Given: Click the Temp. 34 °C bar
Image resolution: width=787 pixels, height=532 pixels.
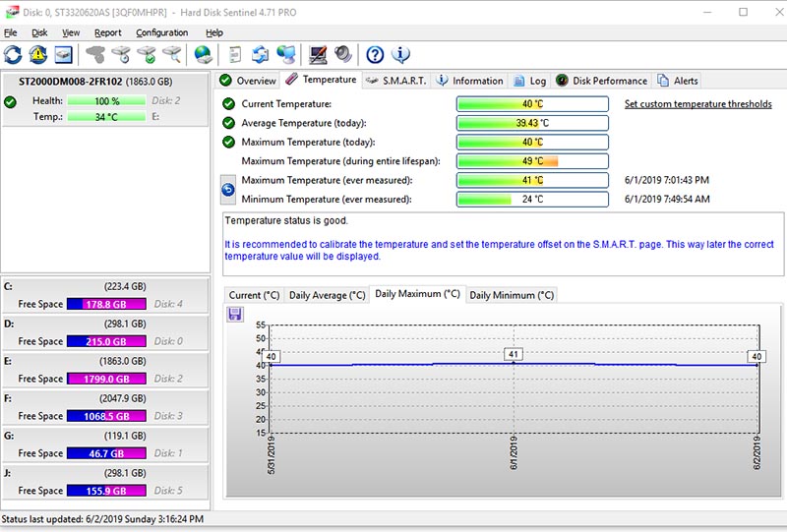Looking at the screenshot, I should [106, 117].
